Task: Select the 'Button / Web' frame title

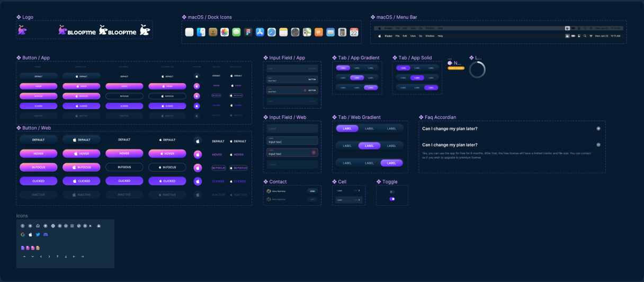Action: tap(37, 128)
